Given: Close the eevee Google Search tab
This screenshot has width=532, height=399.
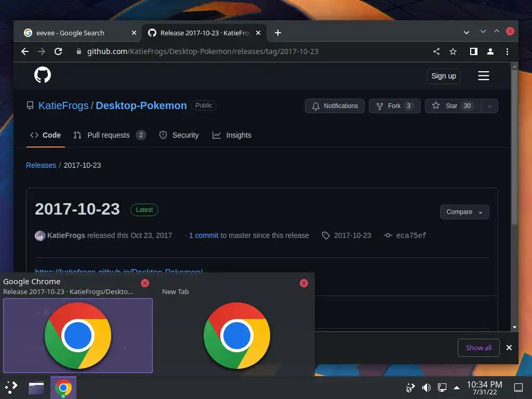Looking at the screenshot, I should click(134, 33).
